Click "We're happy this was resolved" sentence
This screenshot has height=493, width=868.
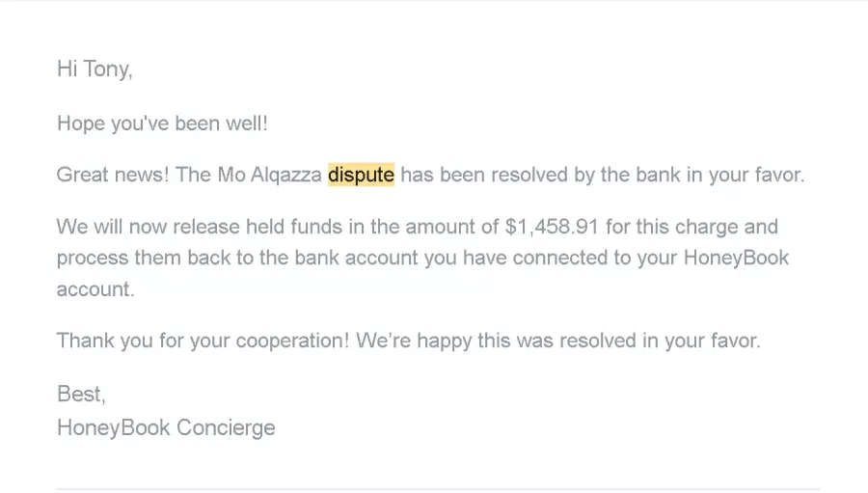pyautogui.click(x=496, y=341)
